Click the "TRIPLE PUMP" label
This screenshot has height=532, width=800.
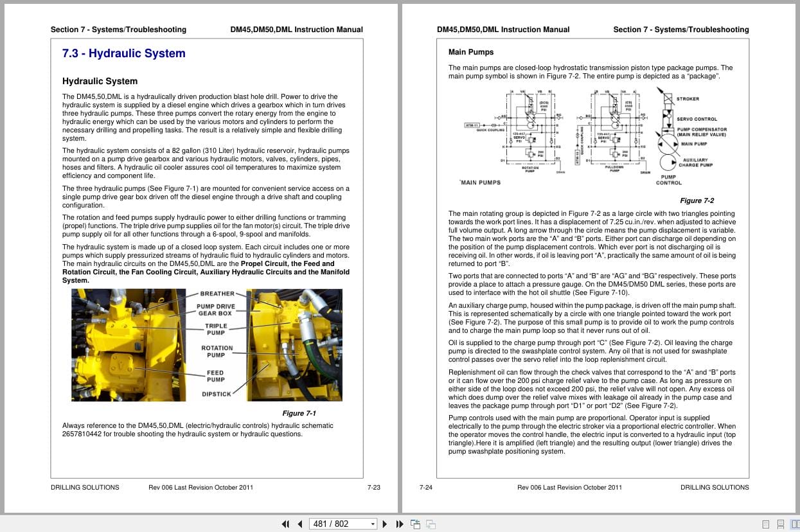tap(216, 329)
